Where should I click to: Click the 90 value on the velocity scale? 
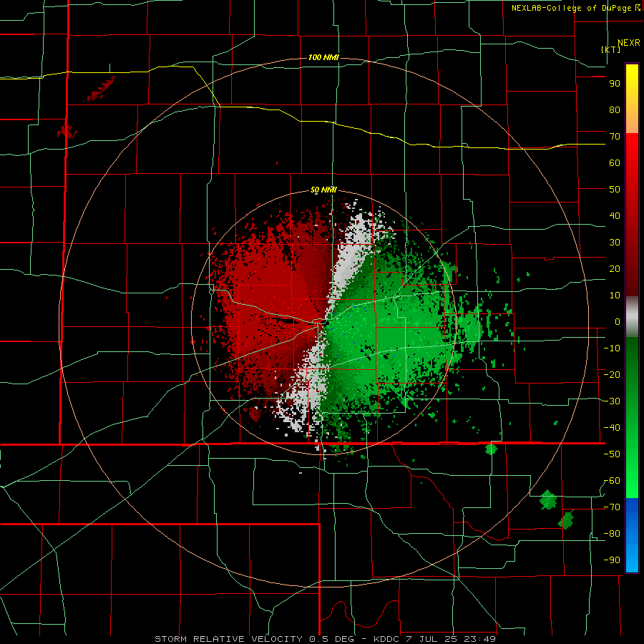click(x=615, y=84)
